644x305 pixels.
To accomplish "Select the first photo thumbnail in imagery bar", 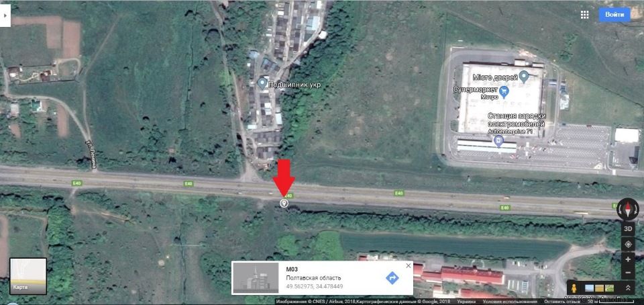I will tap(589, 288).
